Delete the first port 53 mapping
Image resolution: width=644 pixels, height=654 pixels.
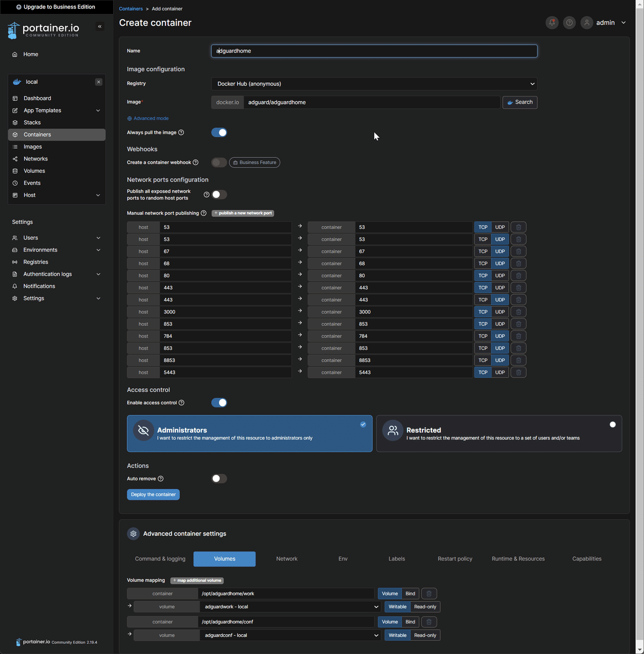517,227
